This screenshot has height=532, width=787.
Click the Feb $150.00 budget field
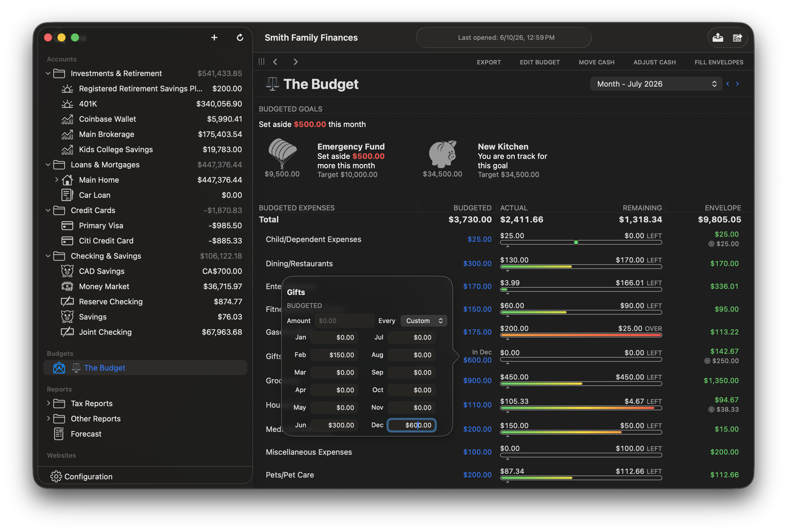click(334, 355)
